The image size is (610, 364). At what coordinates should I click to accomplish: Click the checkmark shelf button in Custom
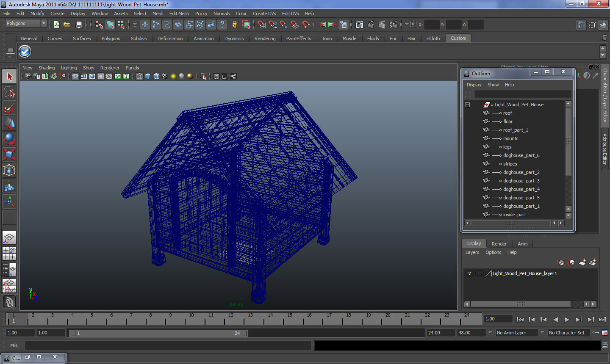point(25,52)
